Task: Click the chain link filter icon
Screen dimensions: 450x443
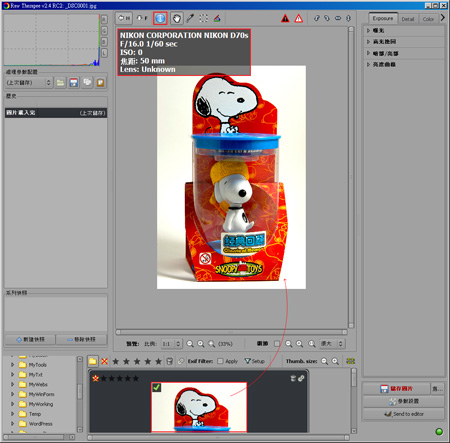Action: pyautogui.click(x=181, y=361)
